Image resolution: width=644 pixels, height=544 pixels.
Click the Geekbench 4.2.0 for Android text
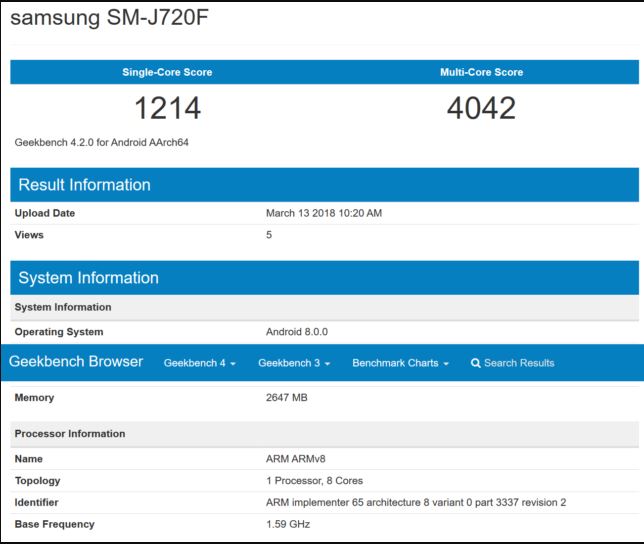pyautogui.click(x=102, y=142)
